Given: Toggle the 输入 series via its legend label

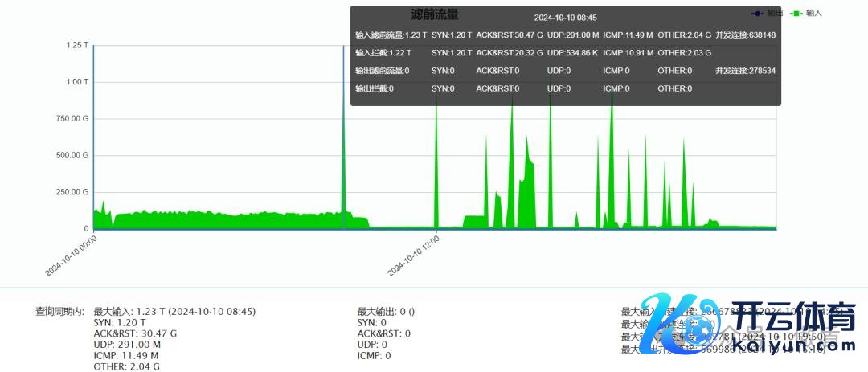Looking at the screenshot, I should coord(814,14).
